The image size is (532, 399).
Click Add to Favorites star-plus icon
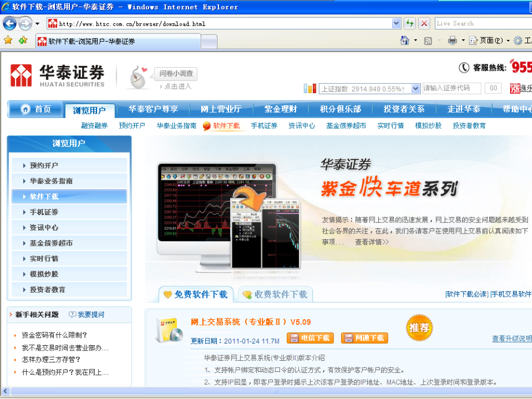[23, 40]
